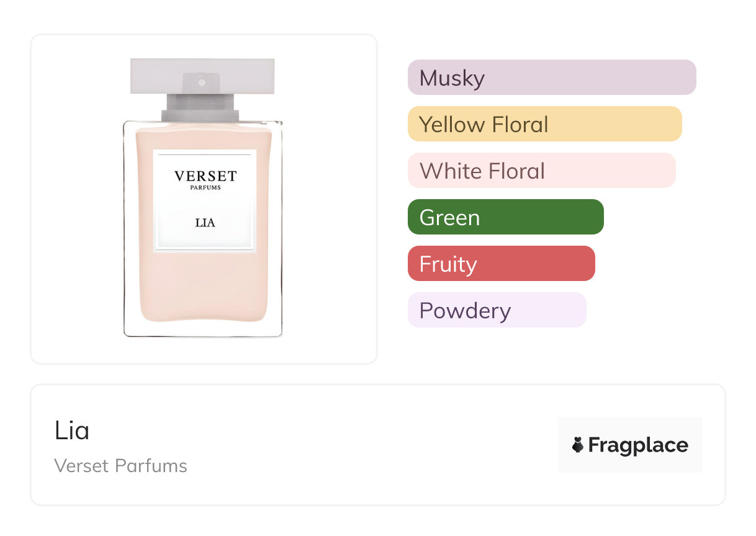
Task: Click the LIA text on the bottle label
Action: coord(205,222)
